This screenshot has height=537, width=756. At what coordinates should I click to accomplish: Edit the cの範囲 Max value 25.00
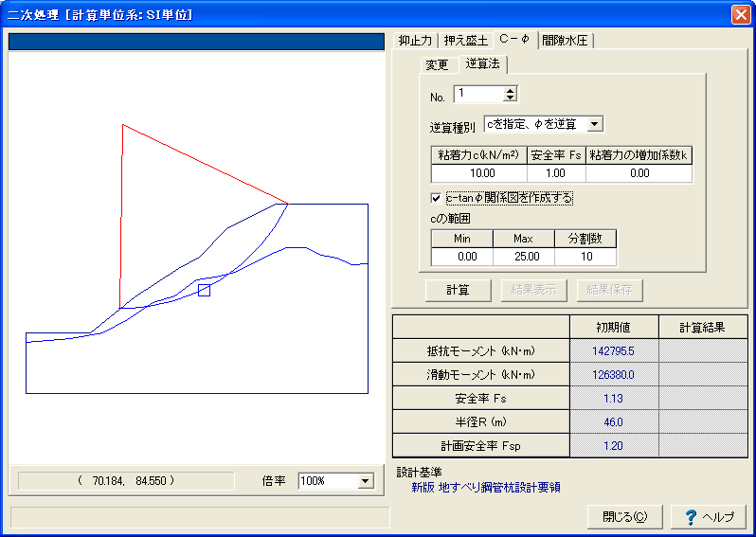click(x=524, y=257)
